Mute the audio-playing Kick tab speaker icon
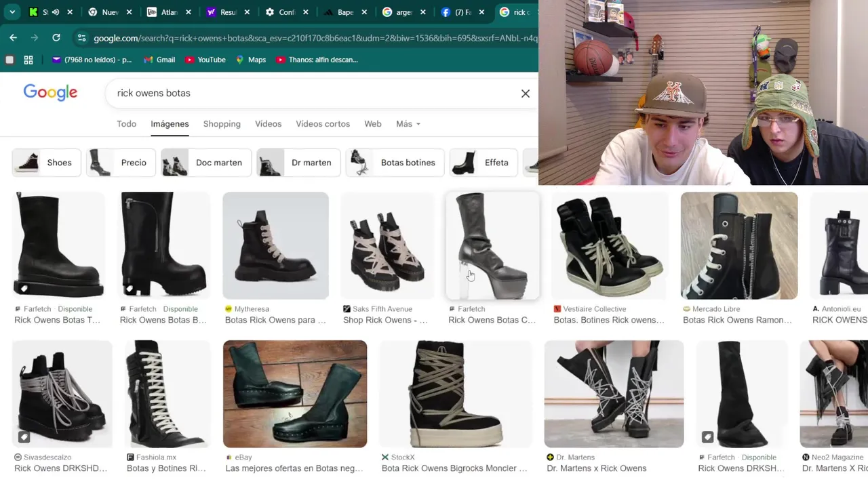 pyautogui.click(x=56, y=12)
